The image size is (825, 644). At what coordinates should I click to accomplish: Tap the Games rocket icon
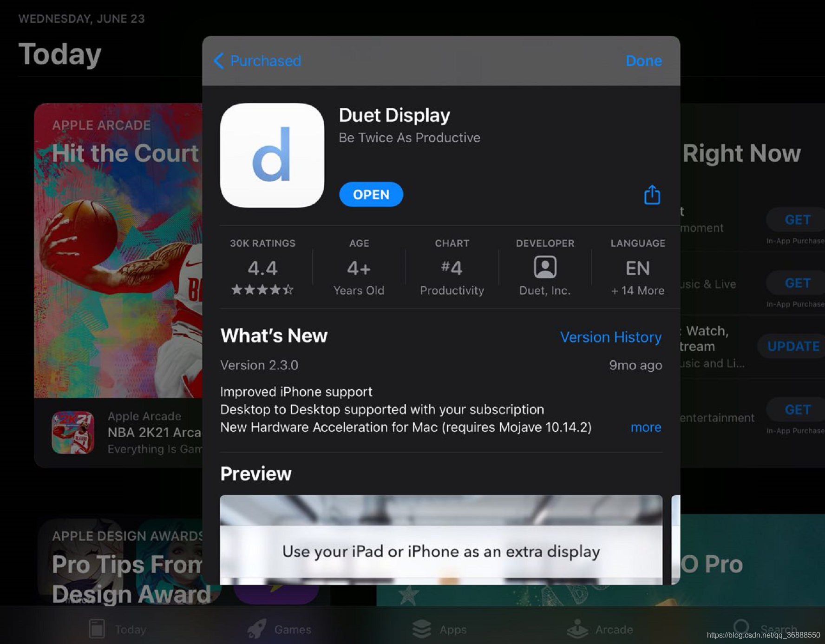point(257,629)
